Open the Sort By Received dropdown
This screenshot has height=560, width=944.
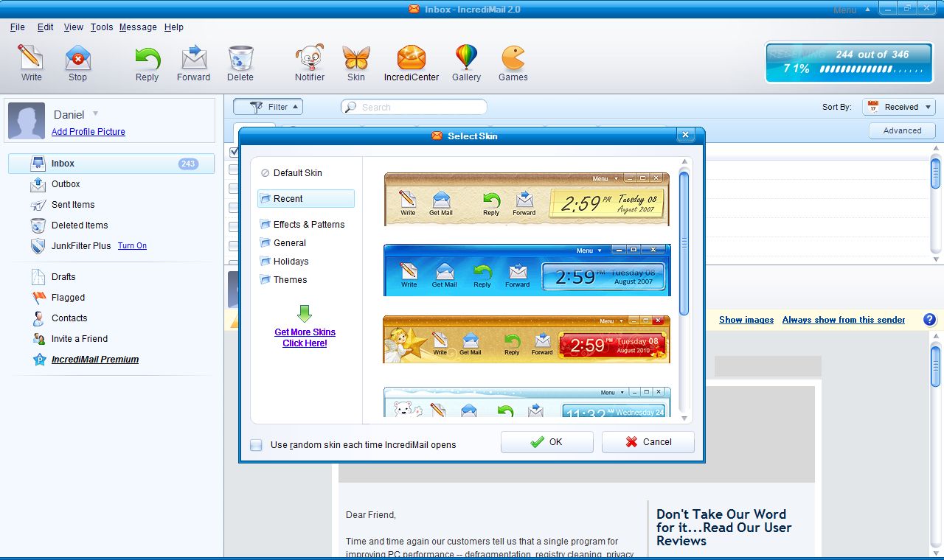click(898, 107)
